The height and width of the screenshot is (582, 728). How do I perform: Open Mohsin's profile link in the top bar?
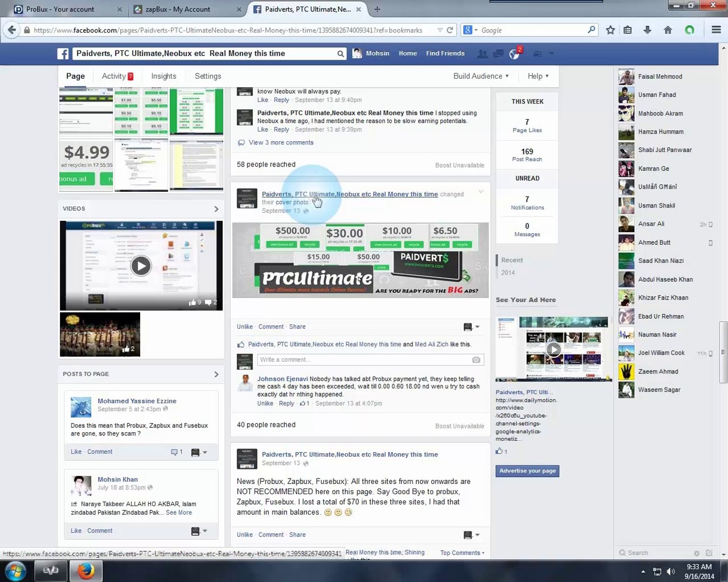[371, 53]
